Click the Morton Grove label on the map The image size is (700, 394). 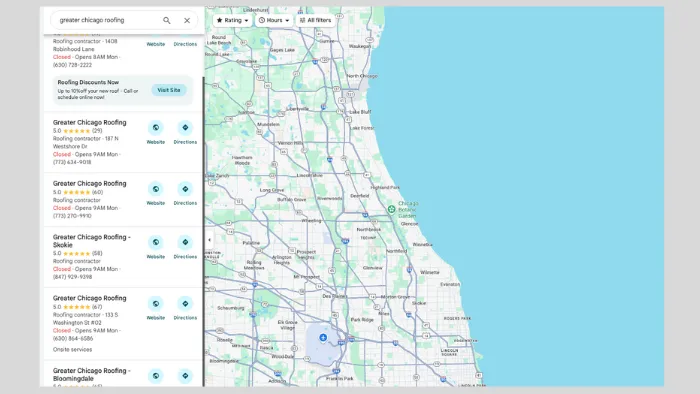point(395,297)
